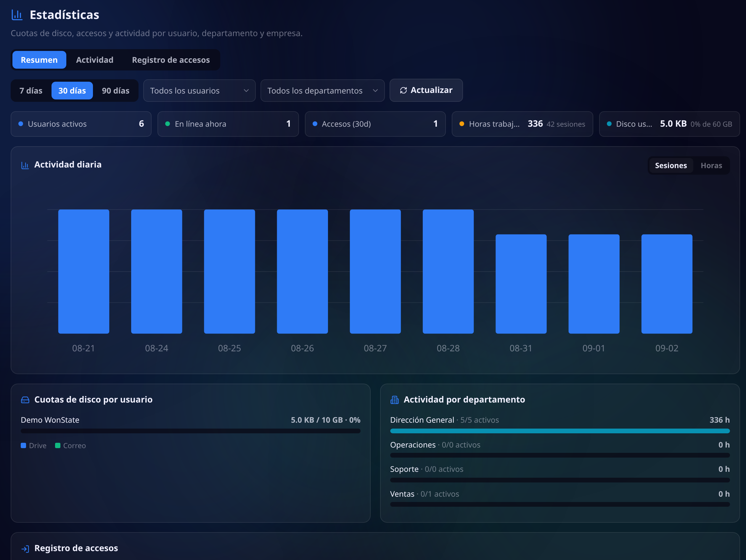Click the Correo legend green swatch
The image size is (746, 560).
[58, 445]
